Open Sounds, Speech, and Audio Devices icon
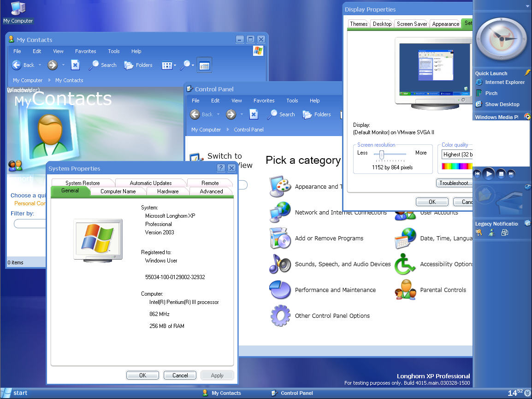This screenshot has width=532, height=399. coord(280,264)
